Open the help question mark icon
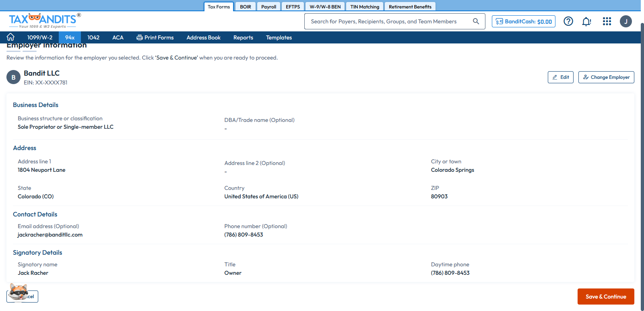Viewport: 644px width, 311px height. (568, 21)
